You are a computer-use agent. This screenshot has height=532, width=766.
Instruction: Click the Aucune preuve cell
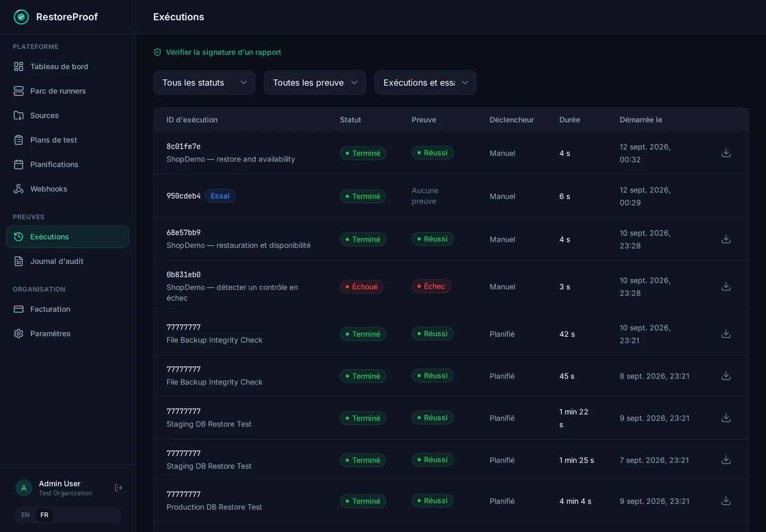pos(425,196)
